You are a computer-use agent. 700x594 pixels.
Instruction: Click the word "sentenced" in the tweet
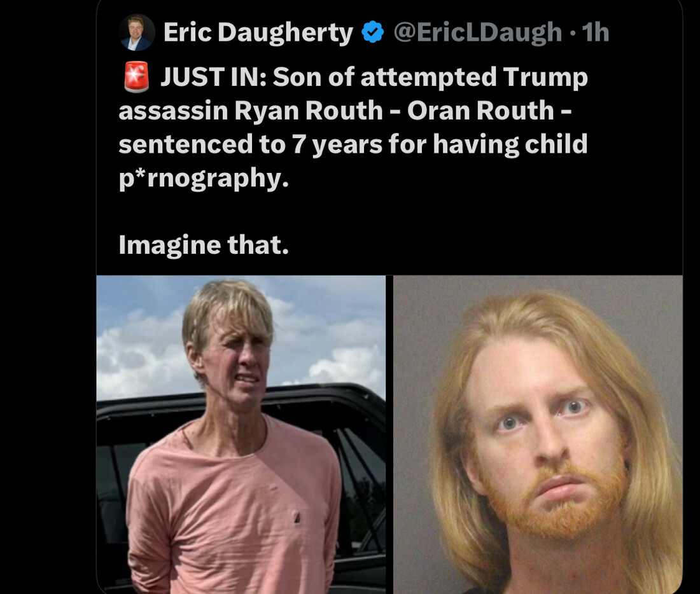click(x=186, y=144)
